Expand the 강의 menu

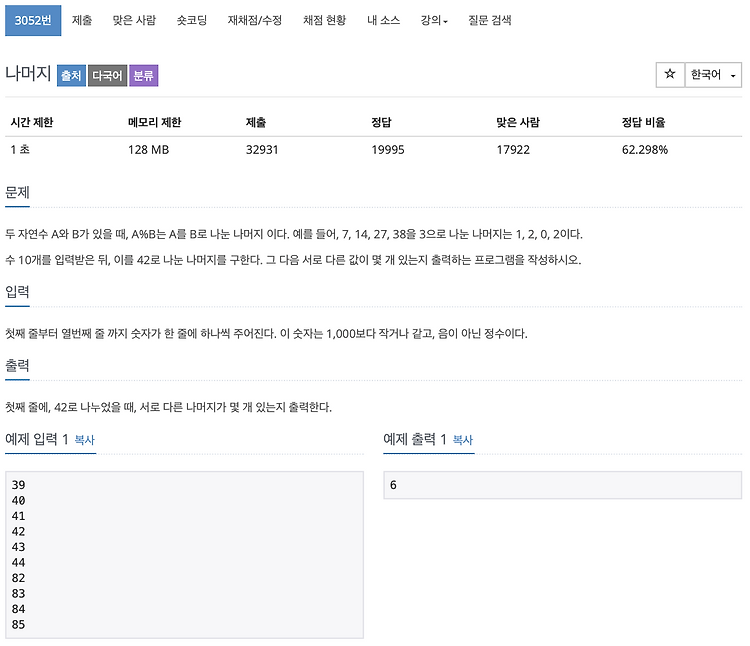[434, 20]
